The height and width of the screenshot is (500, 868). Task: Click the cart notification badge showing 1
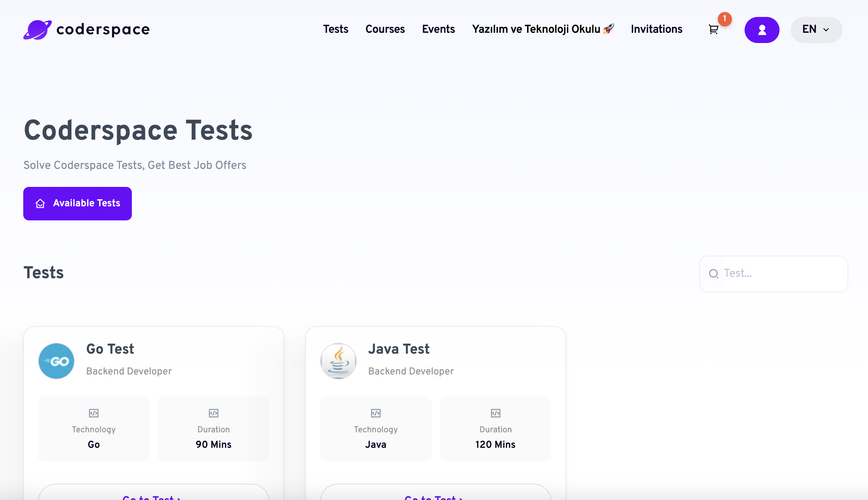(x=725, y=19)
